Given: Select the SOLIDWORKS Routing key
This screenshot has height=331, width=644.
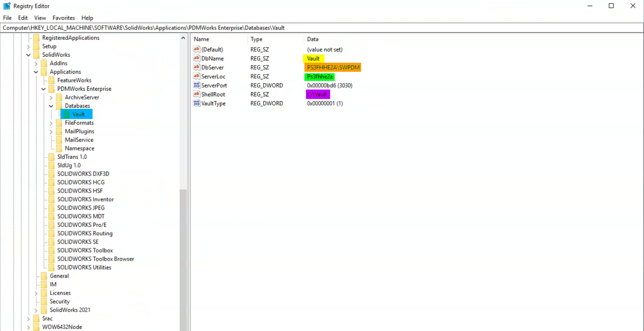Looking at the screenshot, I should click(85, 233).
